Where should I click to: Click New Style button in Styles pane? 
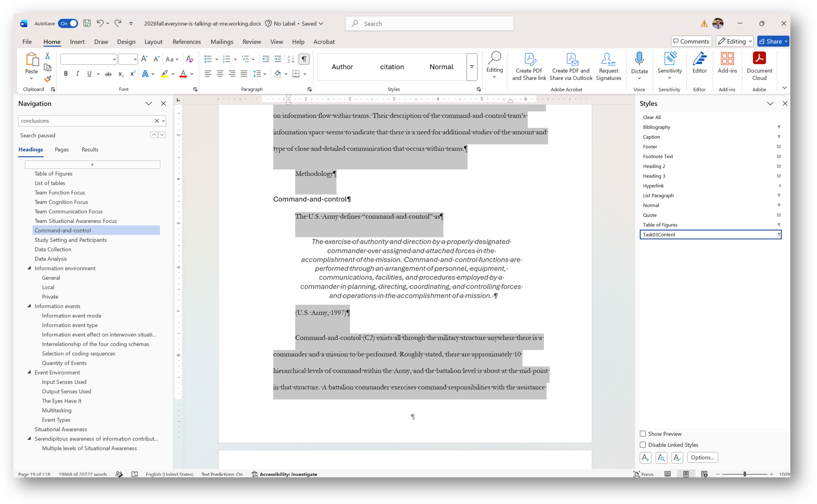pos(646,458)
